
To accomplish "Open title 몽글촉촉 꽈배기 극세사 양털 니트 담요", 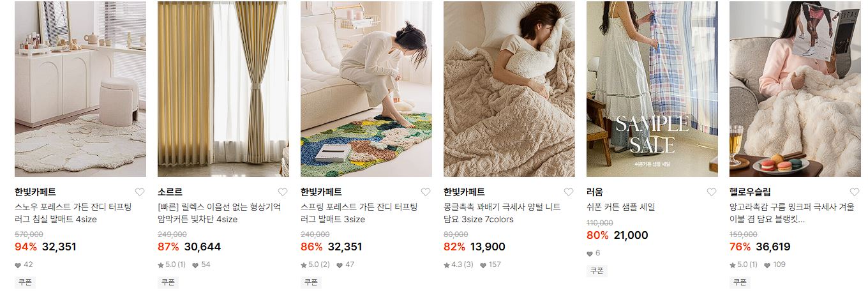I will point(502,213).
